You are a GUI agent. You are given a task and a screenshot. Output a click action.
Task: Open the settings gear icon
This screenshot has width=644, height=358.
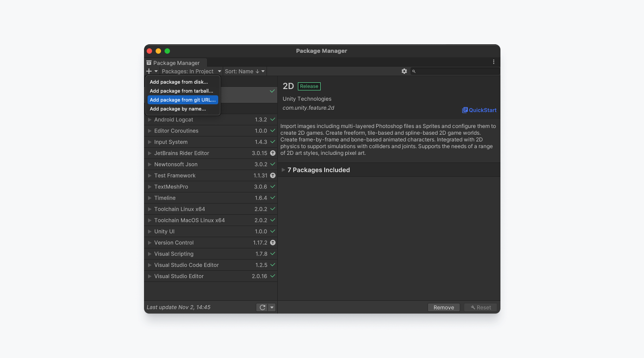pos(404,71)
